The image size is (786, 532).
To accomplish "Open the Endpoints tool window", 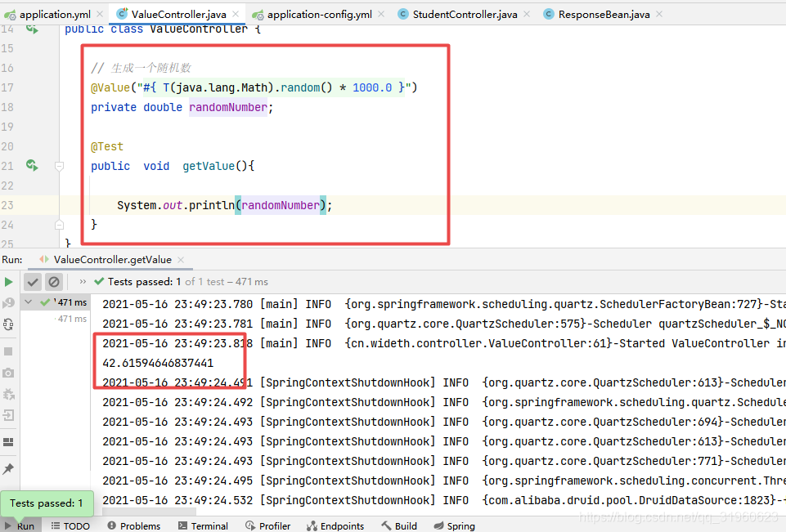I will click(x=335, y=526).
